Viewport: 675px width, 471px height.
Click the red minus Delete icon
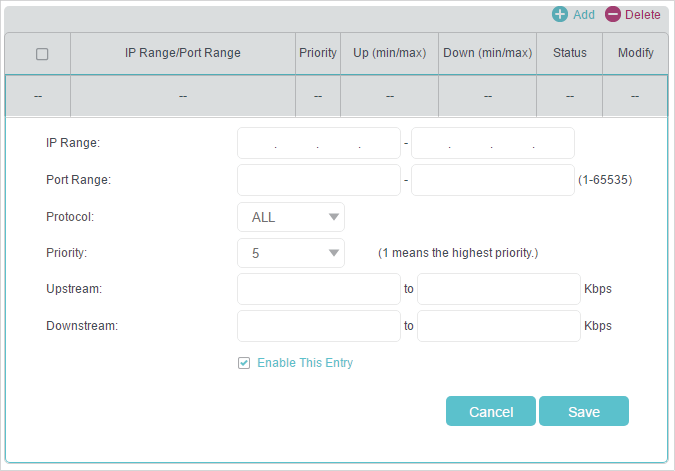click(613, 14)
